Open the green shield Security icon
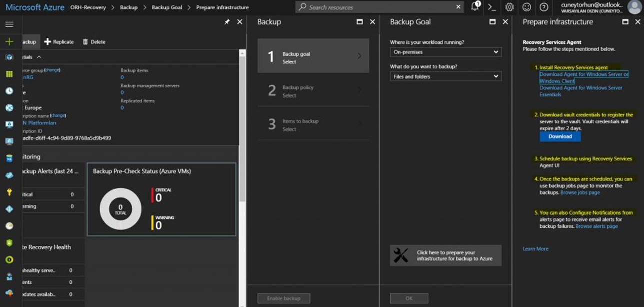The image size is (644, 307). [x=9, y=243]
